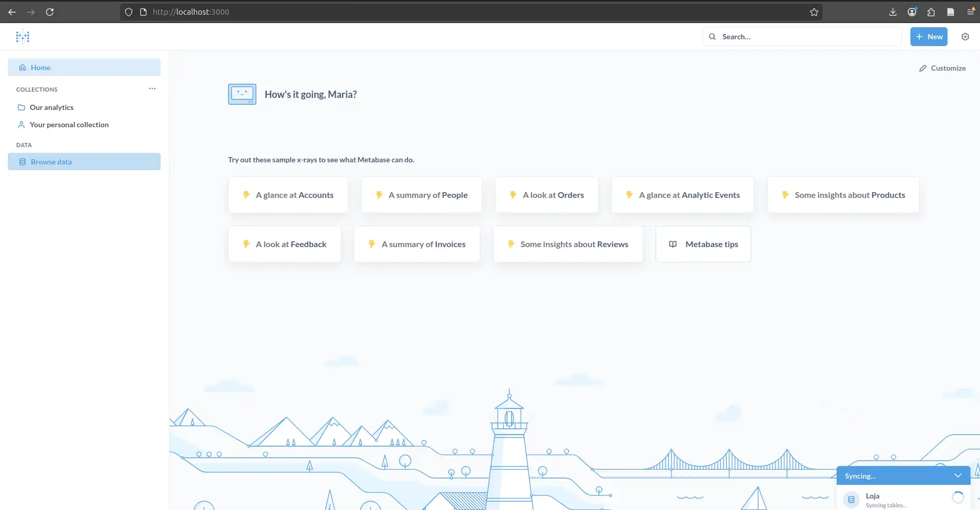Open A glance at Analytic Events x-ray
Viewport: 980px width, 510px height.
(683, 195)
